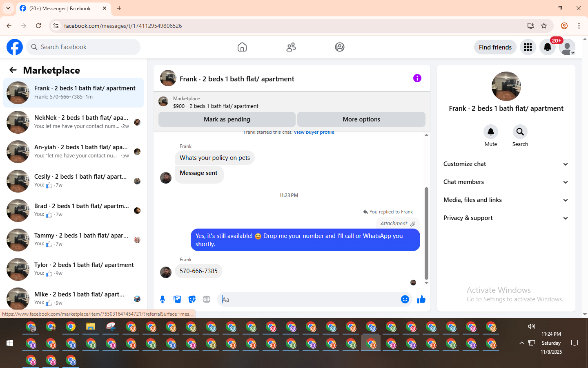Open the tab search dropdown in Chrome
This screenshot has height=368, width=588.
click(8, 8)
